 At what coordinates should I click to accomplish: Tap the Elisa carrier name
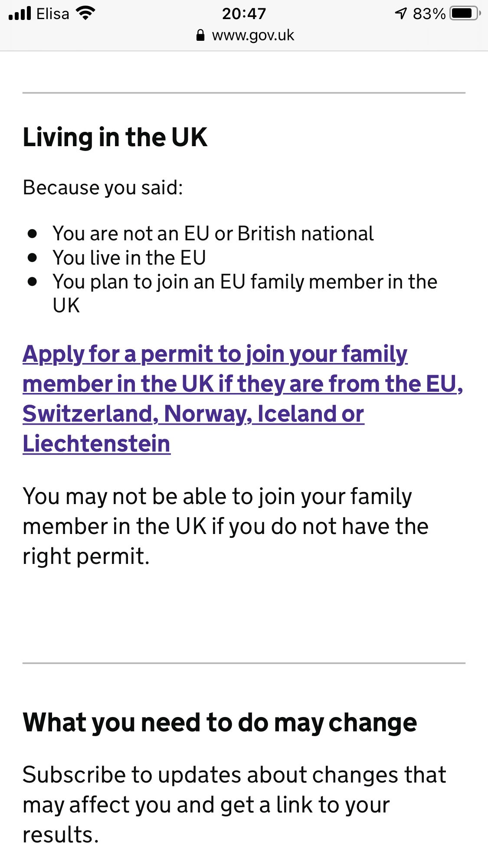pyautogui.click(x=52, y=14)
